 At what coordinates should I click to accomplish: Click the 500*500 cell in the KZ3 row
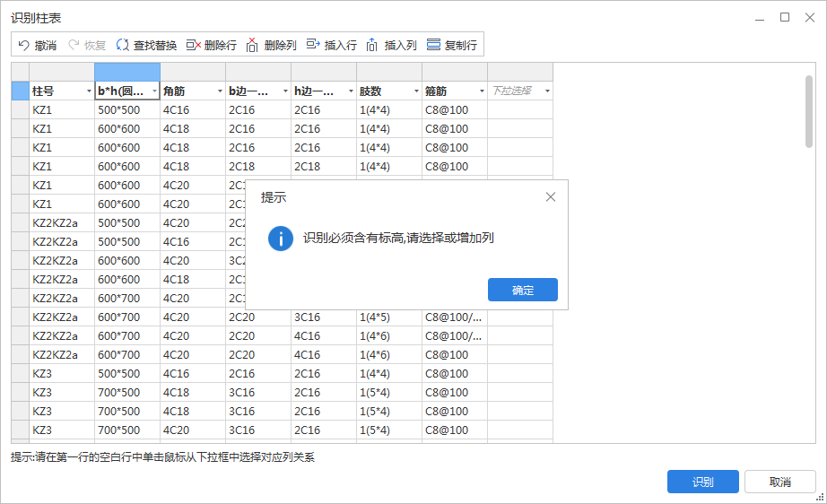(127, 374)
